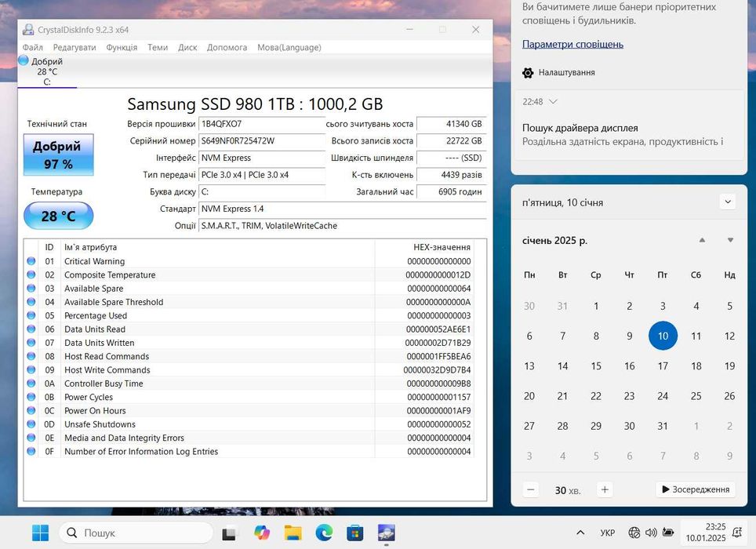Select the Composite Temperature attribute row
Screen dimensions: 756x549
pos(249,274)
